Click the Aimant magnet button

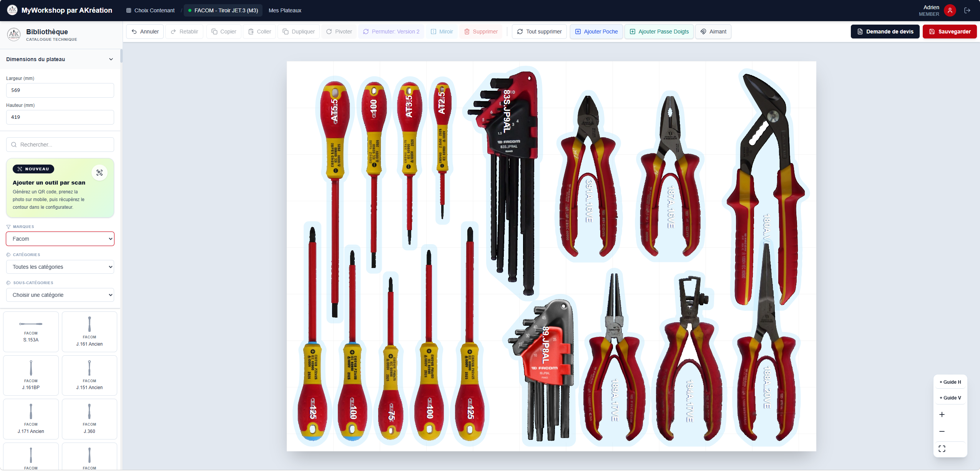(713, 32)
